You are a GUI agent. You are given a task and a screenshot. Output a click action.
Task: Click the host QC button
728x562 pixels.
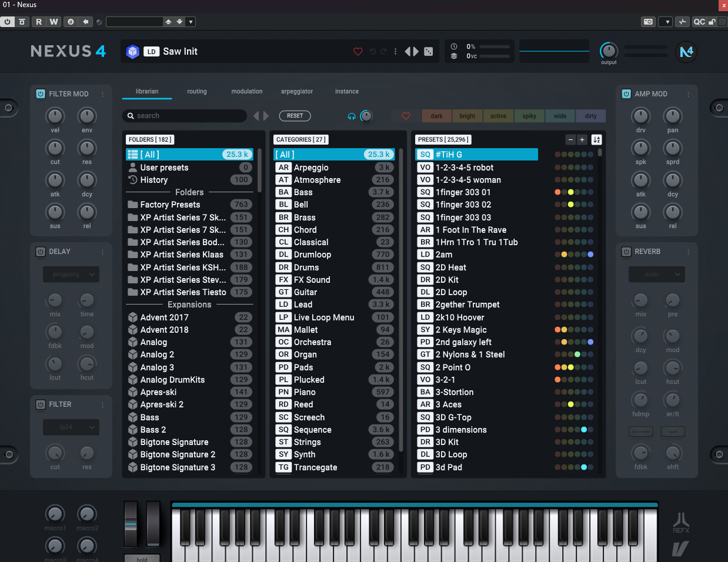(699, 22)
